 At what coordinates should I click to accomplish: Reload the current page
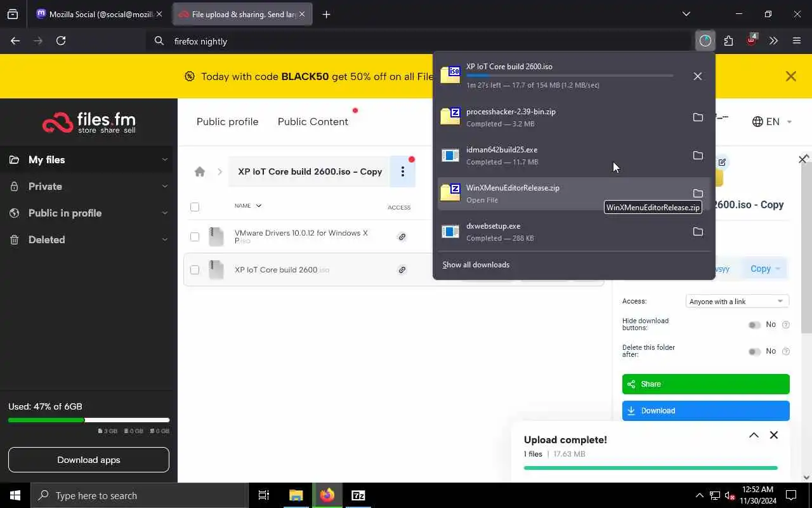61,41
